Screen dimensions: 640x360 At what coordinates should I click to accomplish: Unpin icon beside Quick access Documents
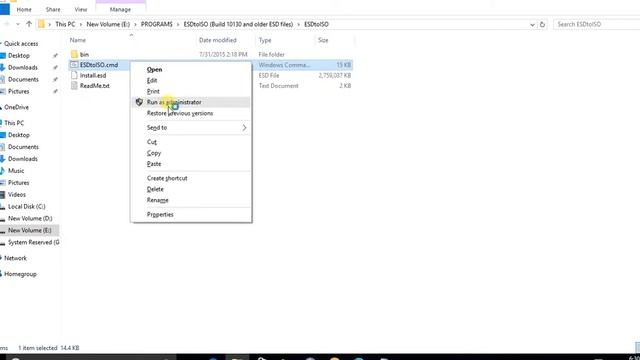(55, 79)
